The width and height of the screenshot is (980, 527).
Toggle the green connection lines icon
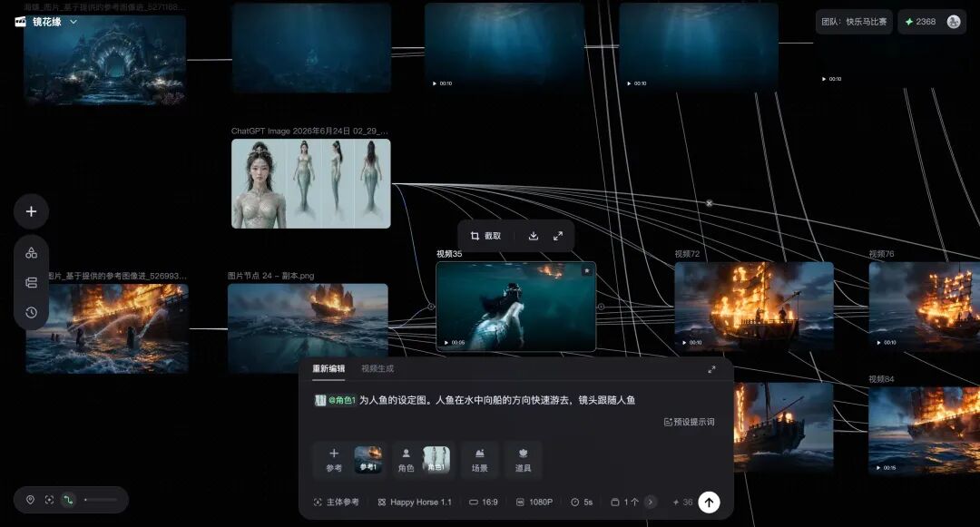(x=68, y=500)
